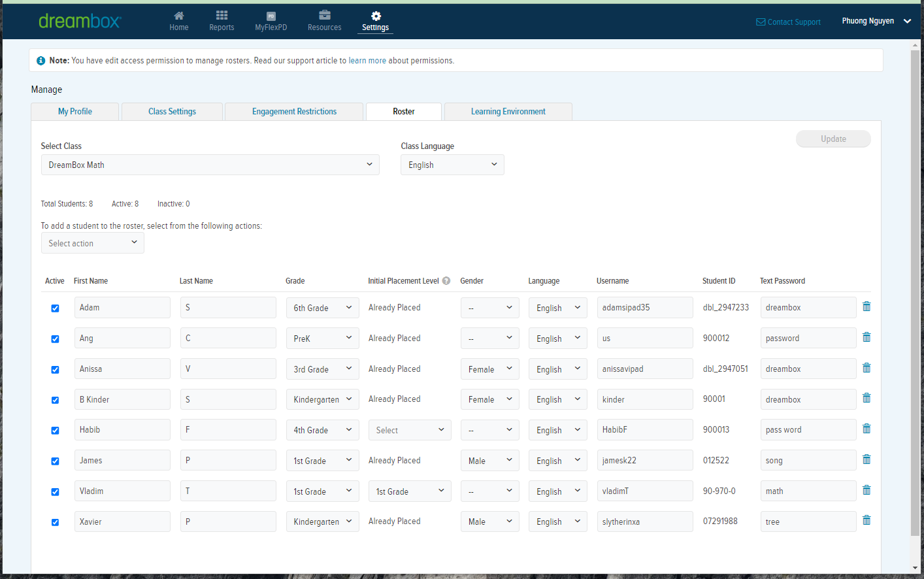Uncheck the Active checkbox for Anissa
The width and height of the screenshot is (924, 579).
55,370
